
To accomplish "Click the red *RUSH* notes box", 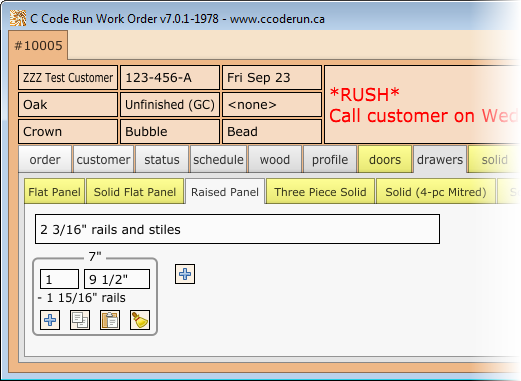I will pyautogui.click(x=422, y=105).
